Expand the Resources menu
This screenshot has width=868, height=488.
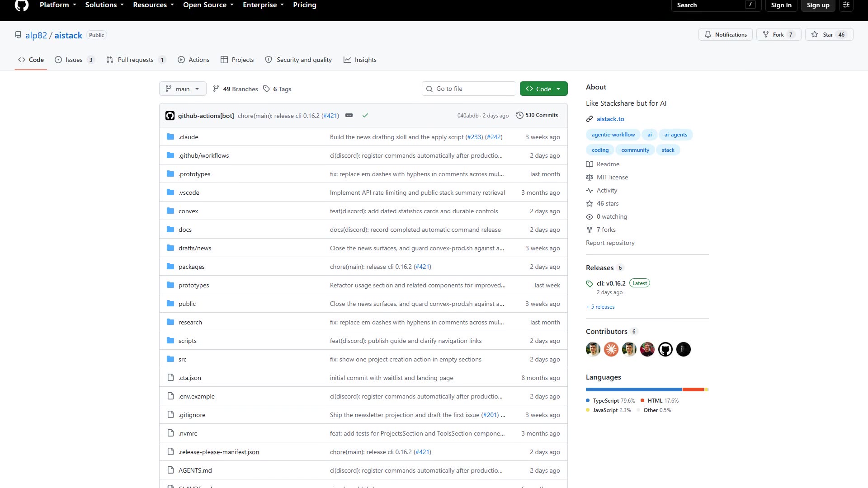click(153, 5)
